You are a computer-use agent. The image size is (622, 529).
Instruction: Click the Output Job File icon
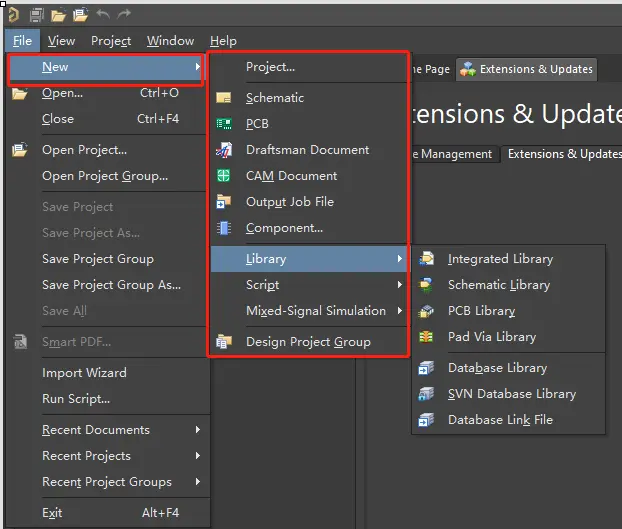point(224,201)
